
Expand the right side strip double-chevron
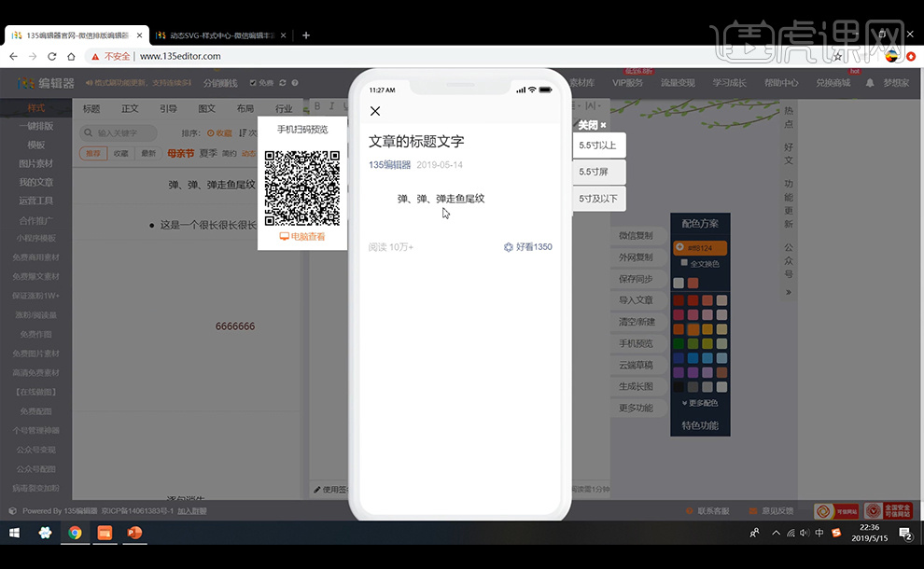click(789, 292)
